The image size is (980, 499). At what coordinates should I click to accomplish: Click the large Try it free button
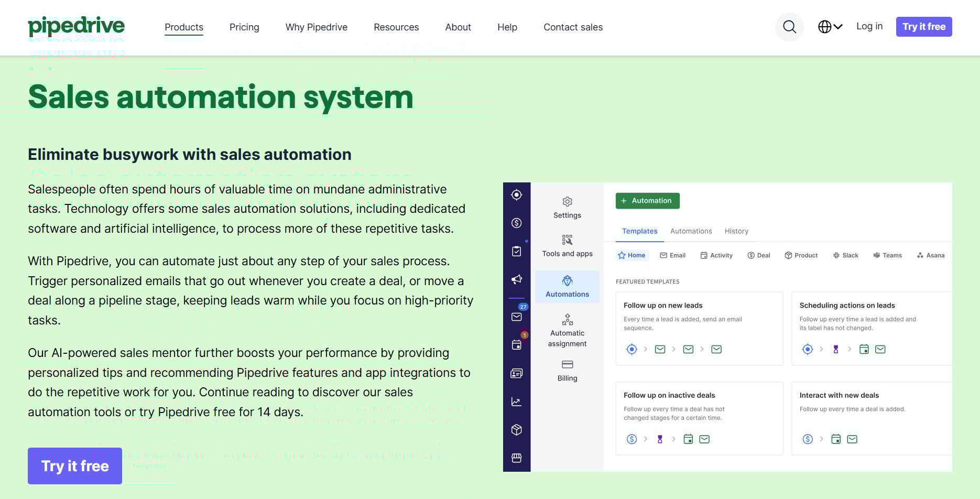[x=75, y=466]
